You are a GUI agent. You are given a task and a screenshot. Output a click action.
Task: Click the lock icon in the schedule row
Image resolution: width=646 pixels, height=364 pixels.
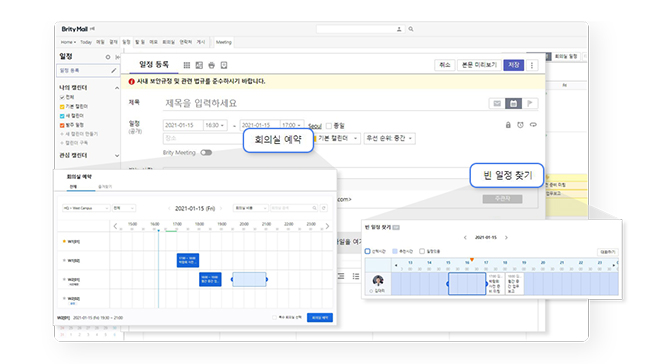click(508, 125)
